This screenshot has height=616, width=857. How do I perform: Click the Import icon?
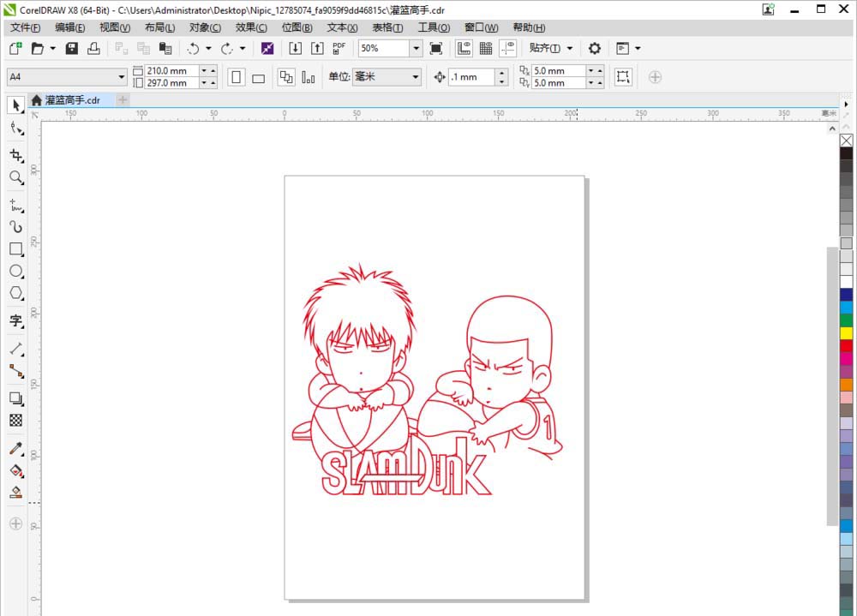tap(295, 49)
